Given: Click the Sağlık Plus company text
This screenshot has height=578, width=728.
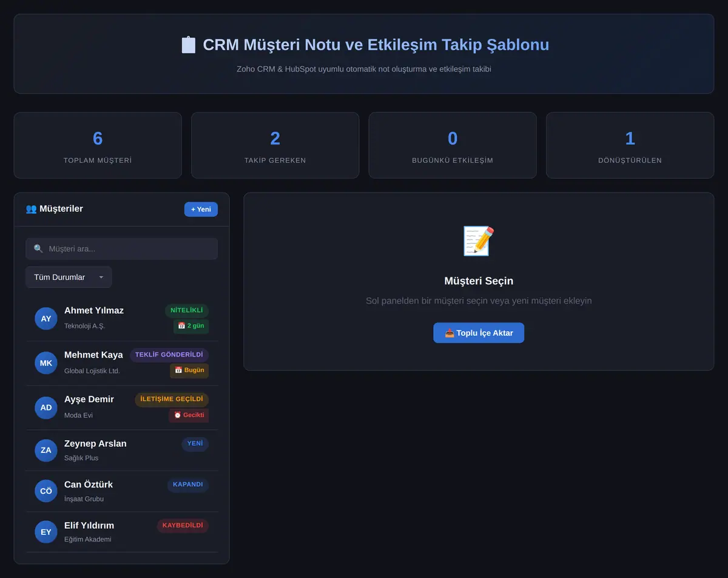Looking at the screenshot, I should click(81, 458).
